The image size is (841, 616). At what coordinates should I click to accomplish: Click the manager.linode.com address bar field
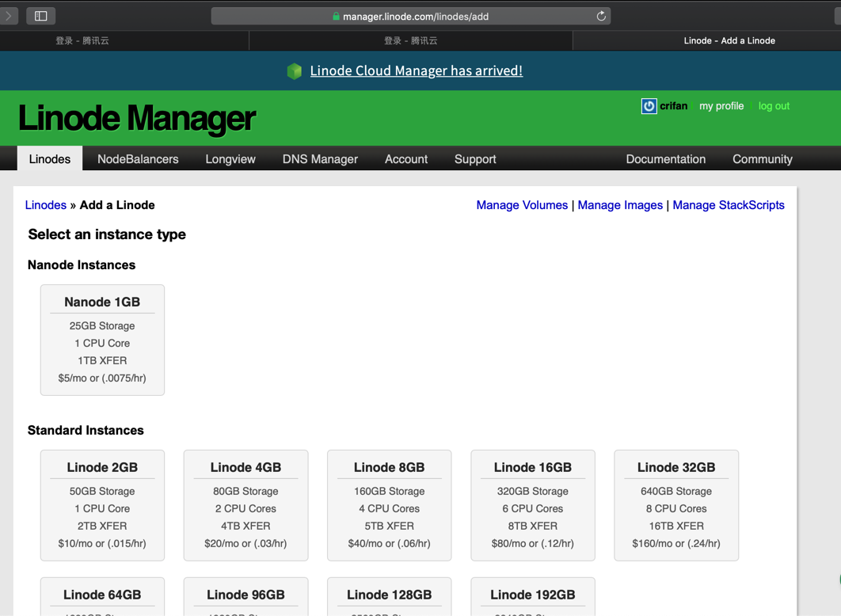pyautogui.click(x=411, y=16)
